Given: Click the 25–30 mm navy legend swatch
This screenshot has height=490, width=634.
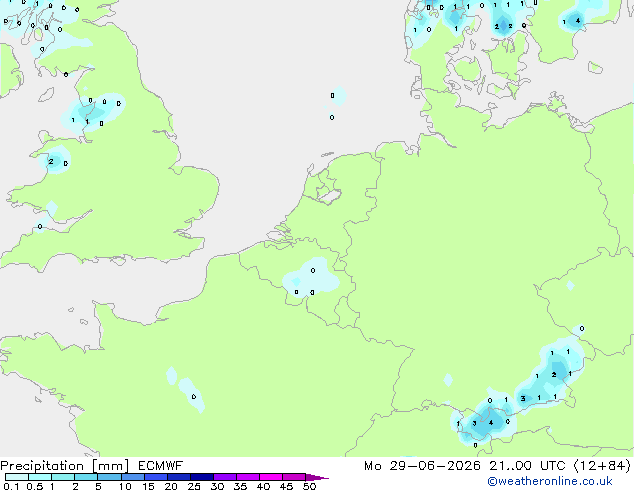Looking at the screenshot, I should point(202,477).
